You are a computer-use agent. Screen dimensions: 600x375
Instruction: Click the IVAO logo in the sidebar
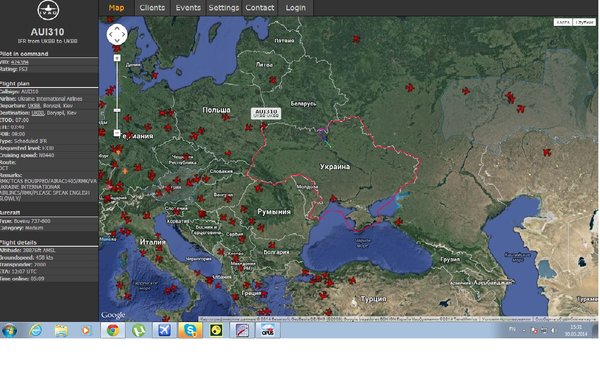(48, 10)
